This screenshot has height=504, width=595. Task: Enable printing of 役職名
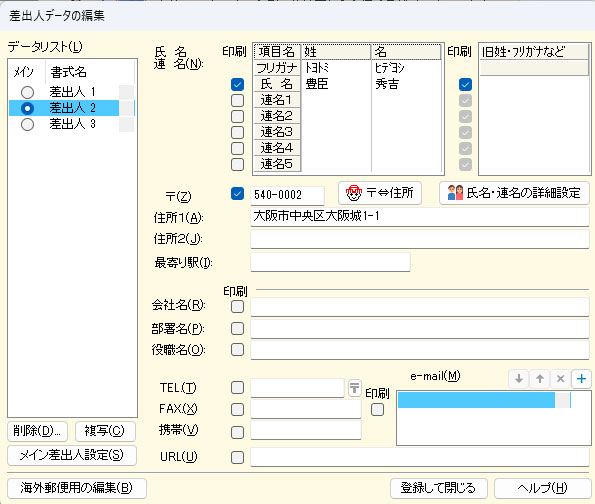tap(238, 349)
